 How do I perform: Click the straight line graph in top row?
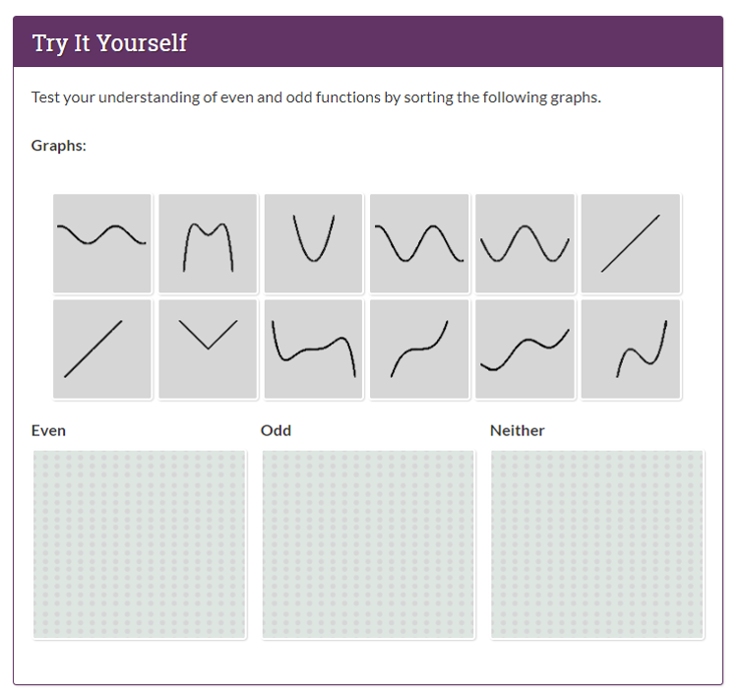631,243
